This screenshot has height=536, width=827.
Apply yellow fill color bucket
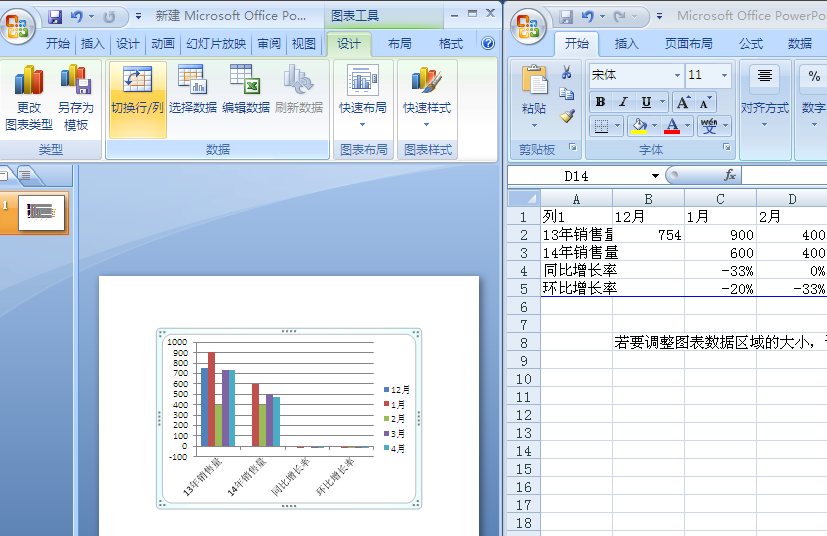tap(639, 126)
